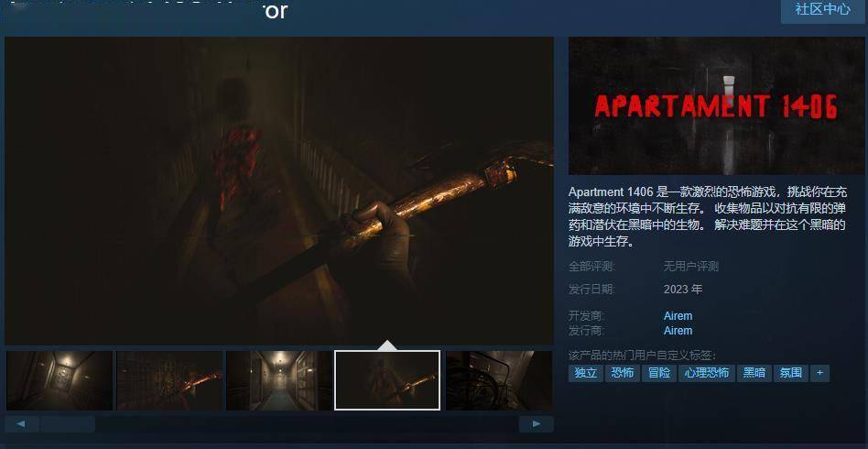The image size is (868, 449).
Task: Click the Apartment 1406 game description paragraph
Action: coord(708,217)
